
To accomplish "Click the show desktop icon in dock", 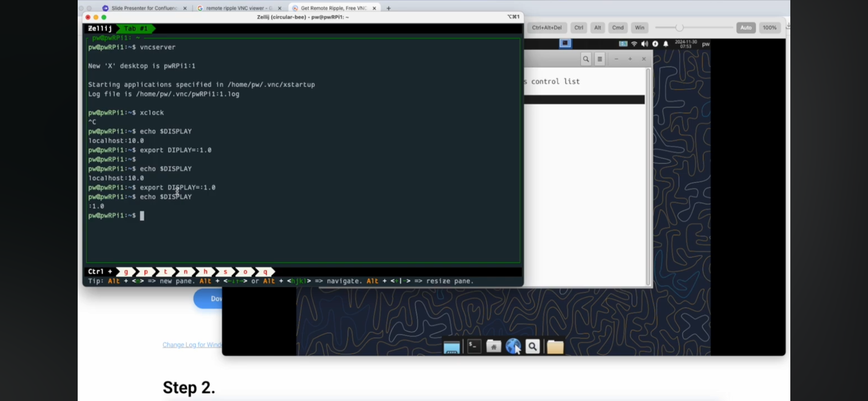I will [x=451, y=347].
